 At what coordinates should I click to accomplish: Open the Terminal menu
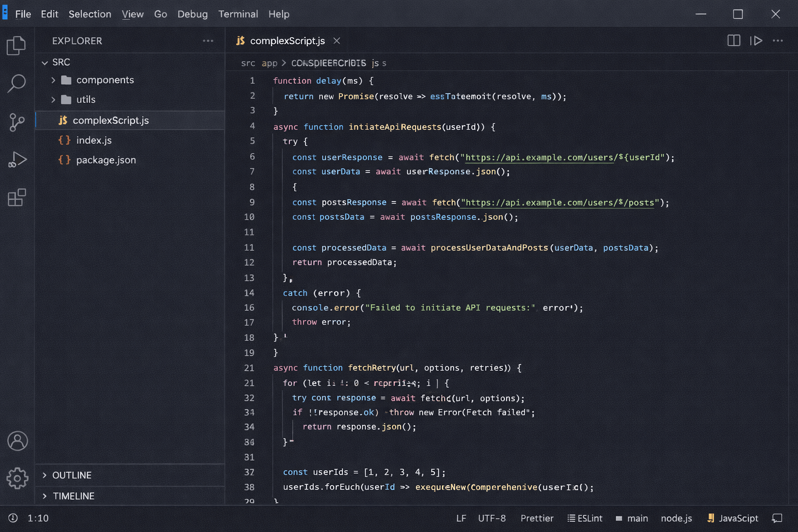click(238, 14)
